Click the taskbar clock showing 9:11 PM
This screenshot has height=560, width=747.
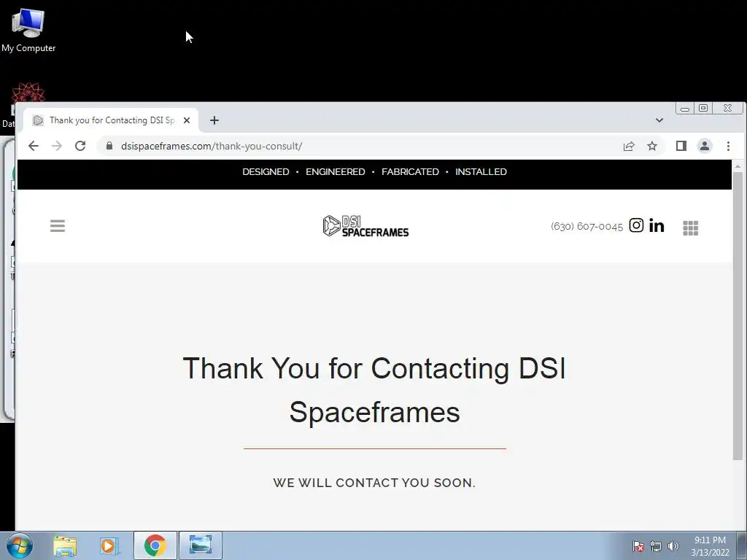point(710,546)
